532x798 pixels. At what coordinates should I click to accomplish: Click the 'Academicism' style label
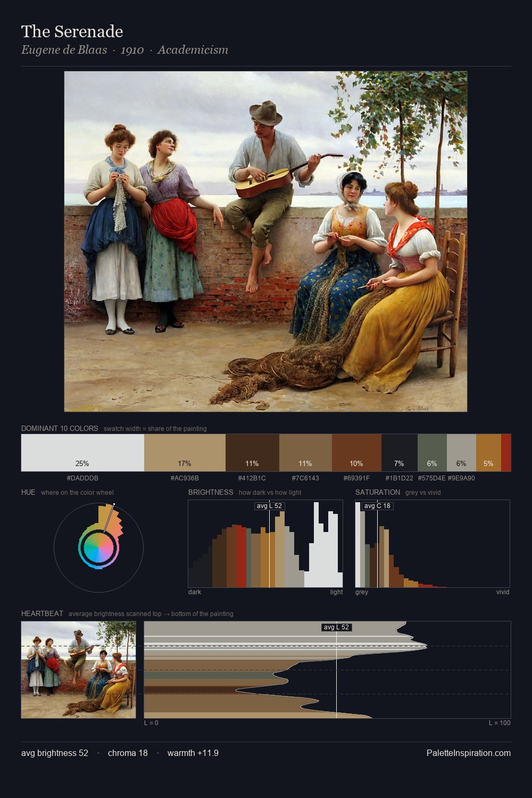point(193,50)
